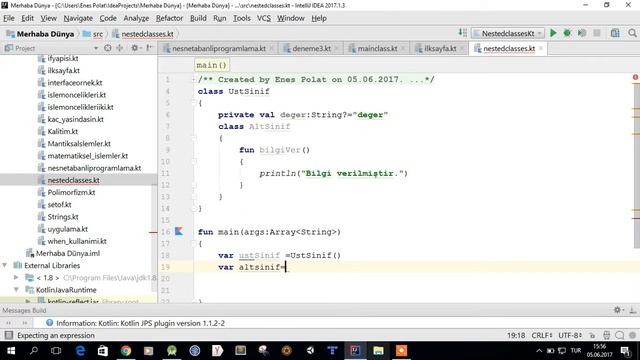Switch to deneme3.kt editor tab
The height and width of the screenshot is (360, 640).
pos(311,48)
